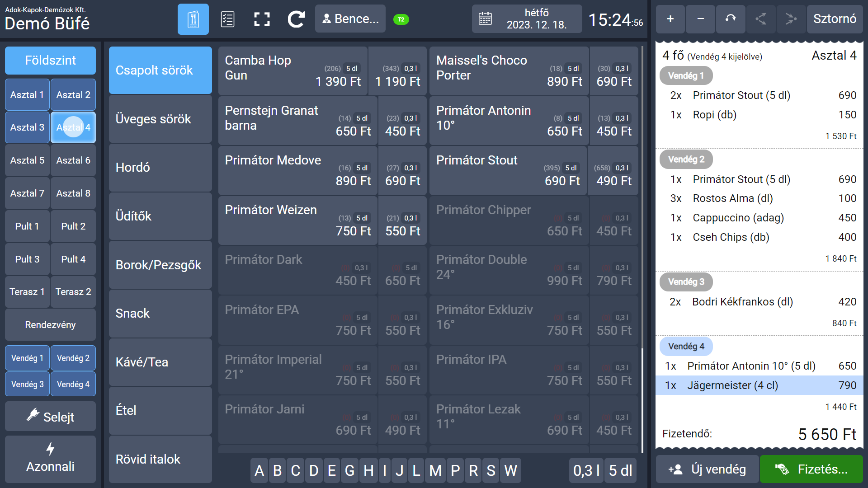Select the Rendezvény table
This screenshot has width=868, height=488.
coord(50,325)
